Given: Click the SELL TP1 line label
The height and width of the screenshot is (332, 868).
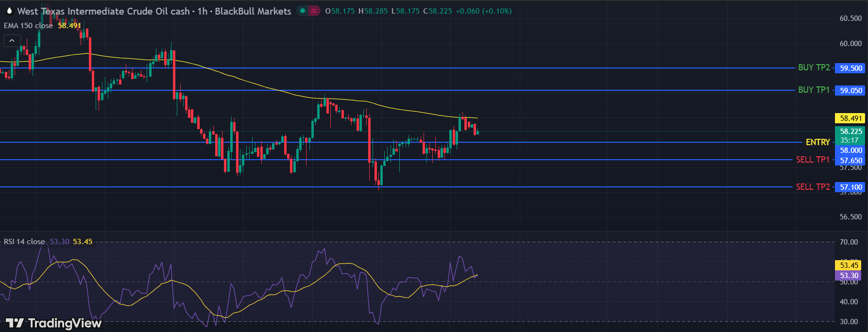Looking at the screenshot, I should pos(813,160).
